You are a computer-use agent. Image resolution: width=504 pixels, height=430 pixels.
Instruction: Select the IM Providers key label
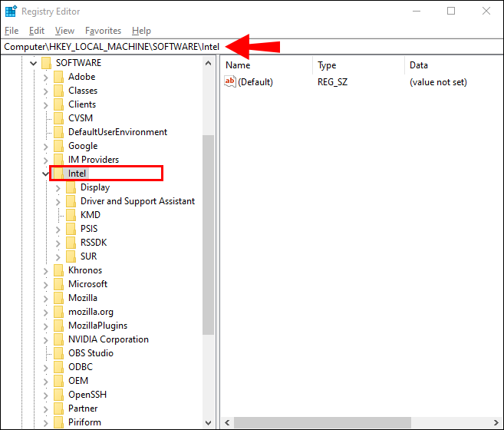point(94,160)
